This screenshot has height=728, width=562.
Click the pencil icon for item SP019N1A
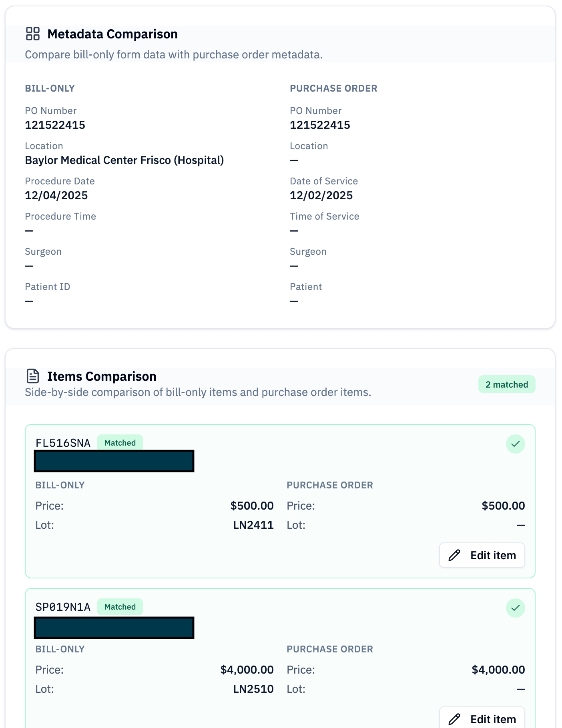coord(454,719)
